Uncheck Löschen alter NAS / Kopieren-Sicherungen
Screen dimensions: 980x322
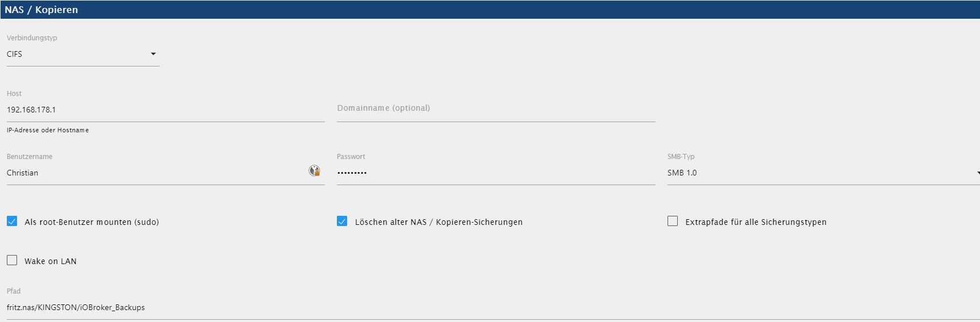(x=342, y=221)
